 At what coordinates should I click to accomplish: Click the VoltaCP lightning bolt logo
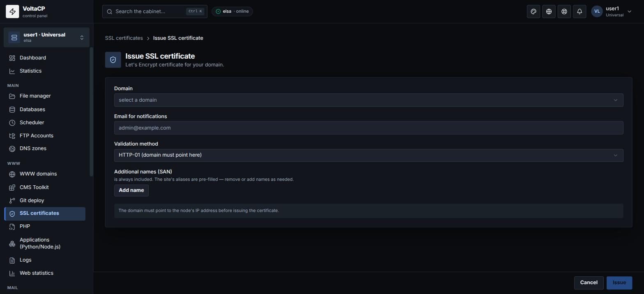click(x=12, y=11)
